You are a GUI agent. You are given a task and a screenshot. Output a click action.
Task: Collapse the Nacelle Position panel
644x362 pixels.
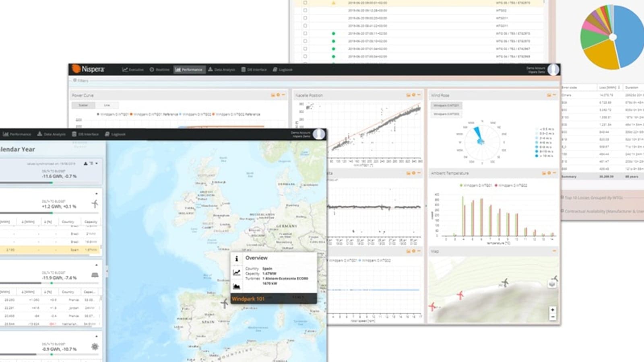419,95
